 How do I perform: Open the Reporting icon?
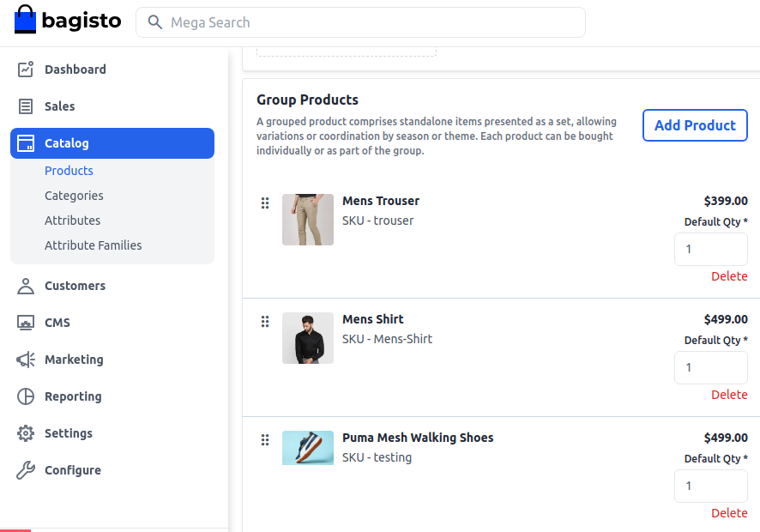[x=26, y=396]
